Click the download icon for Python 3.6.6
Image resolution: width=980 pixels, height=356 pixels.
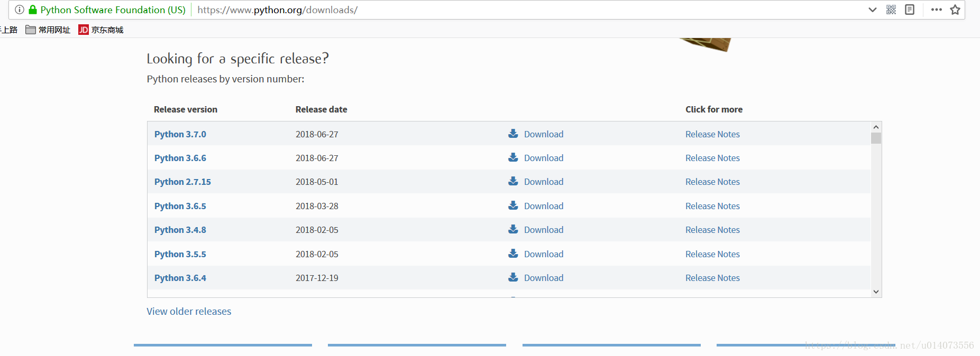click(513, 157)
